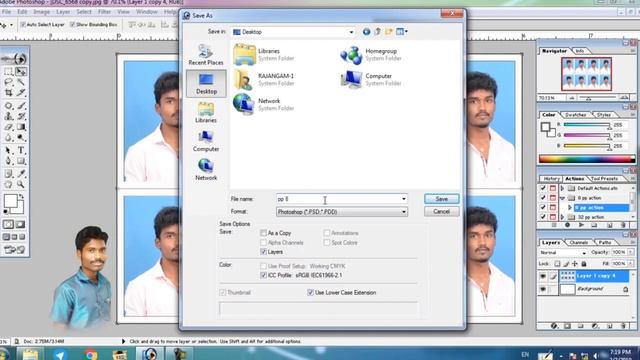Open the Format dropdown
The image size is (640, 360).
pos(403,212)
